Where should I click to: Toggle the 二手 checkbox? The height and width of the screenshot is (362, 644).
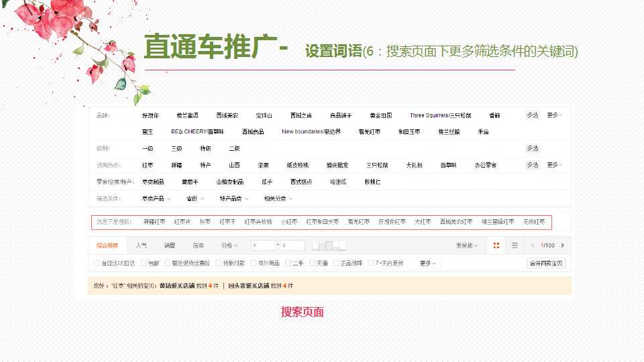pyautogui.click(x=288, y=263)
